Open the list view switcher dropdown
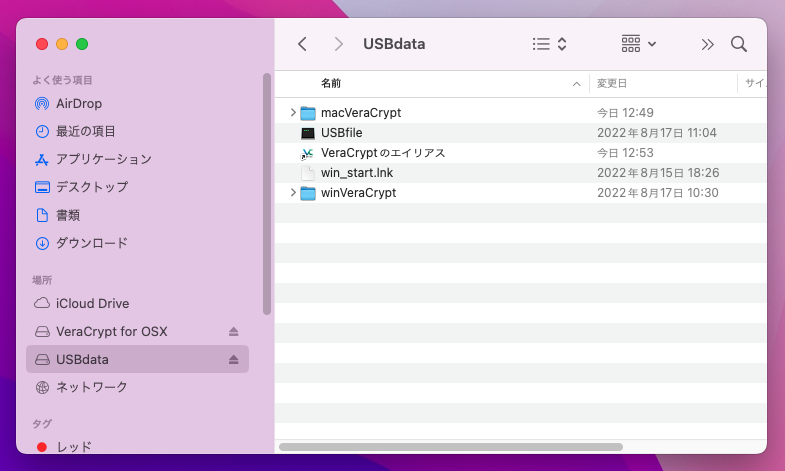This screenshot has height=471, width=785. click(x=550, y=44)
